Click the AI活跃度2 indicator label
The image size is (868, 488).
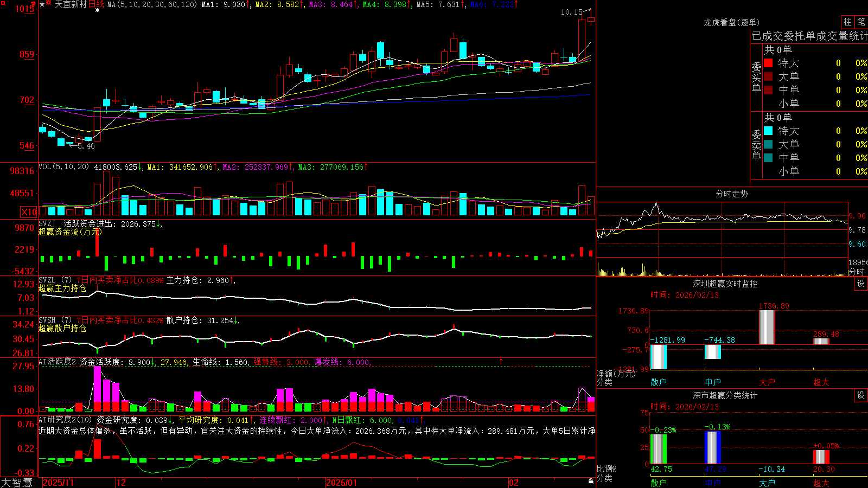(x=58, y=362)
